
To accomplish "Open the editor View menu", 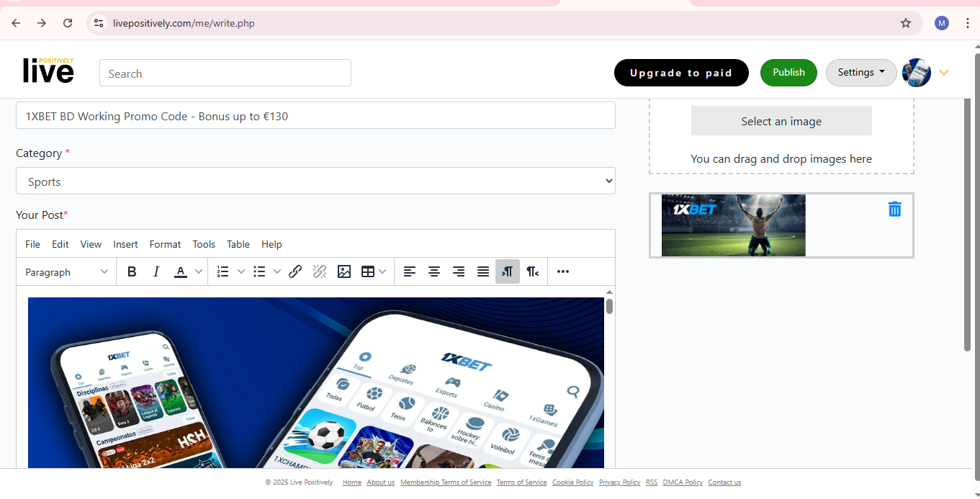I will (91, 244).
